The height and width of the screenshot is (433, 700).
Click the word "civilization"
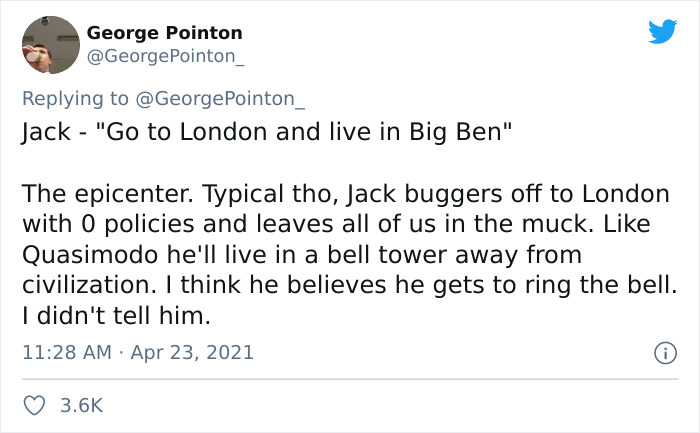(82, 284)
